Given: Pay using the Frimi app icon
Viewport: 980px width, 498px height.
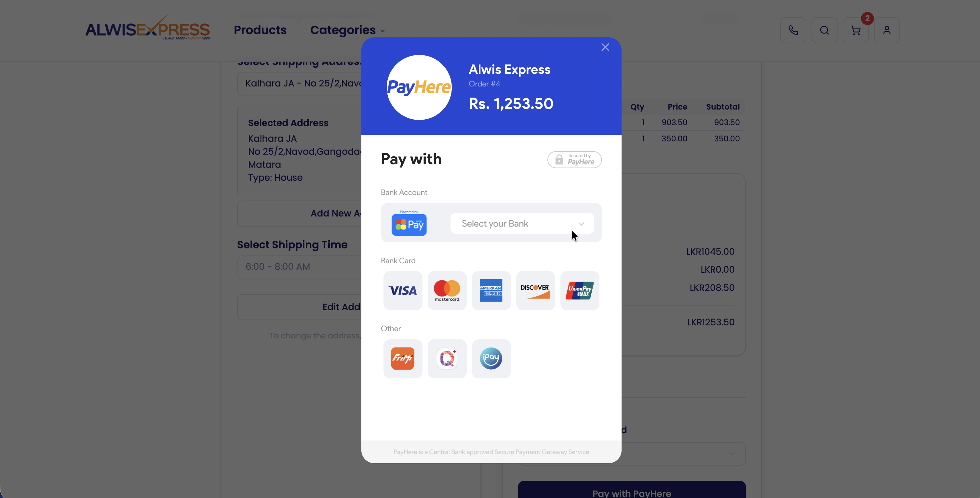Looking at the screenshot, I should pos(402,359).
